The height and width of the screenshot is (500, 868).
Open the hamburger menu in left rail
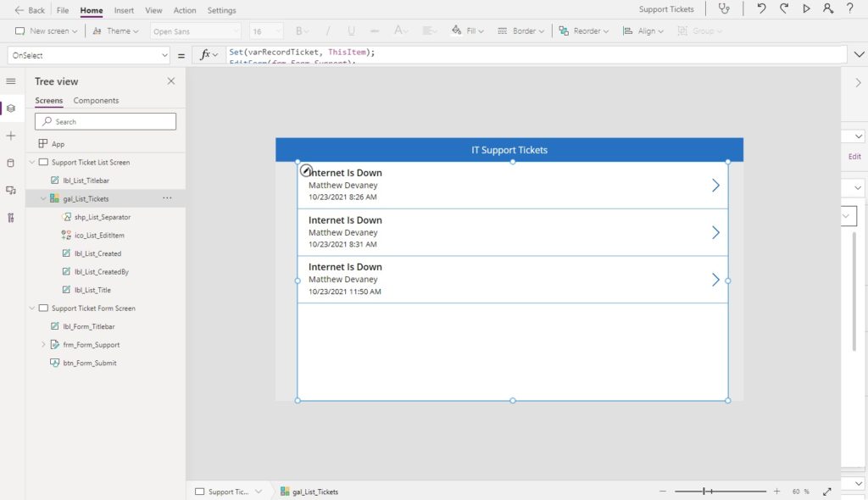click(x=10, y=81)
